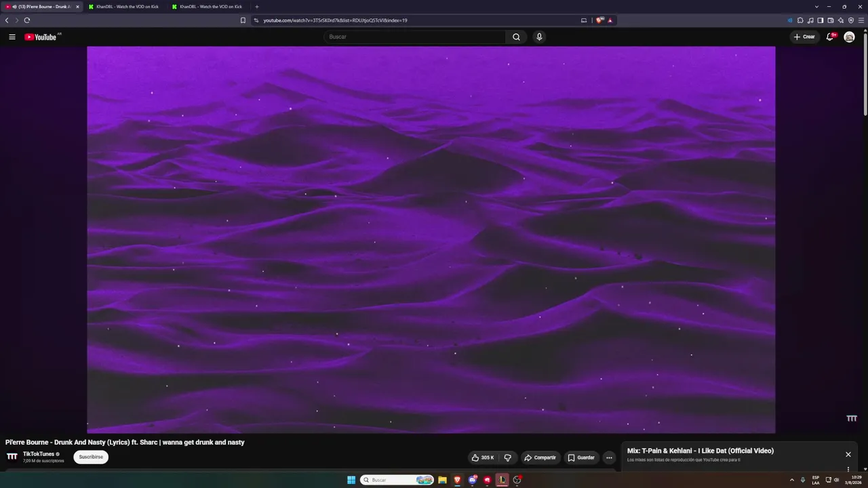Screen dimensions: 868x488
Task: Start voice search with the microphone
Action: 539,37
